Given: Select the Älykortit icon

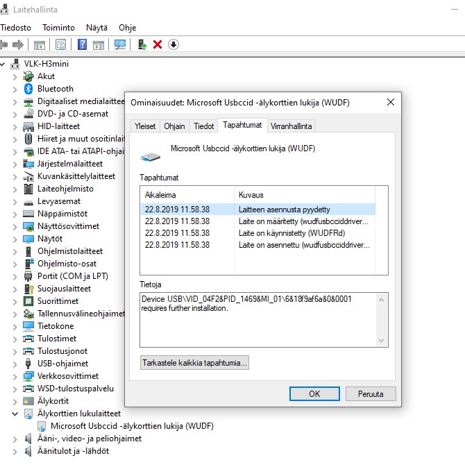Looking at the screenshot, I should (x=28, y=401).
